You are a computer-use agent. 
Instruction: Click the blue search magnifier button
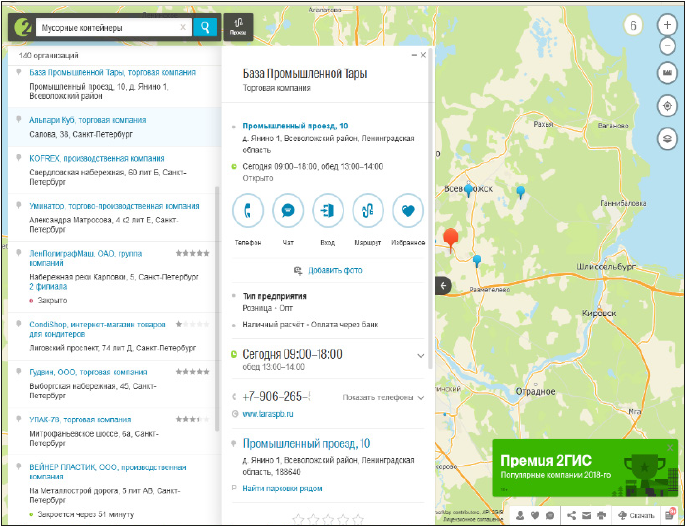click(x=205, y=27)
